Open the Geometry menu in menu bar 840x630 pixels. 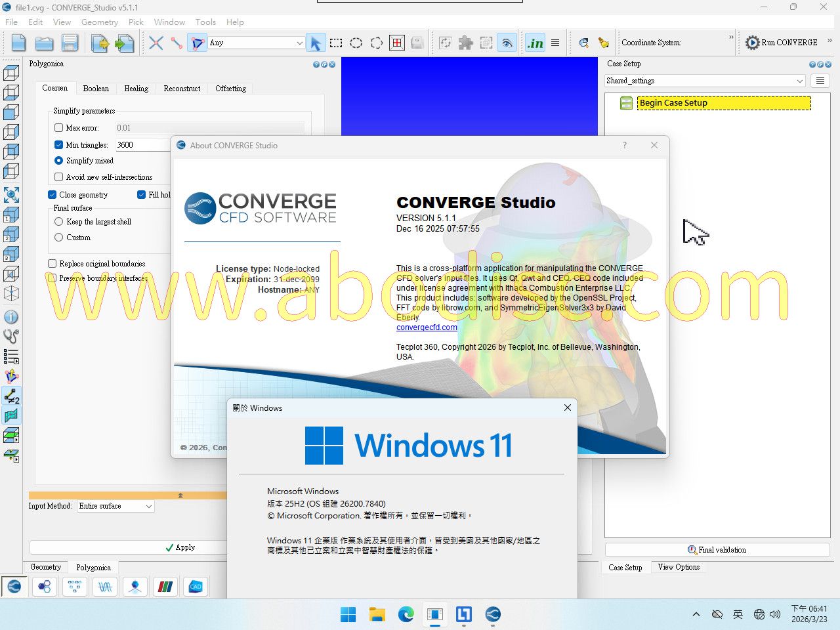100,22
